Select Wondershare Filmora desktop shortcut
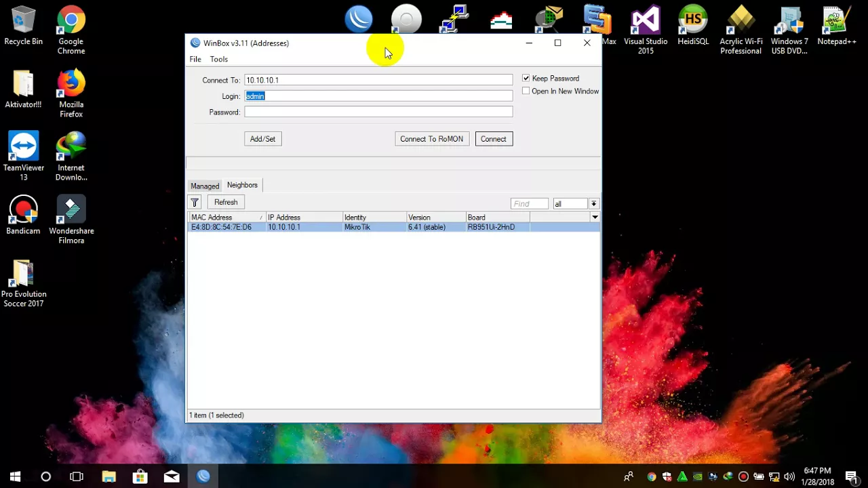Image resolution: width=868 pixels, height=488 pixels. click(71, 220)
